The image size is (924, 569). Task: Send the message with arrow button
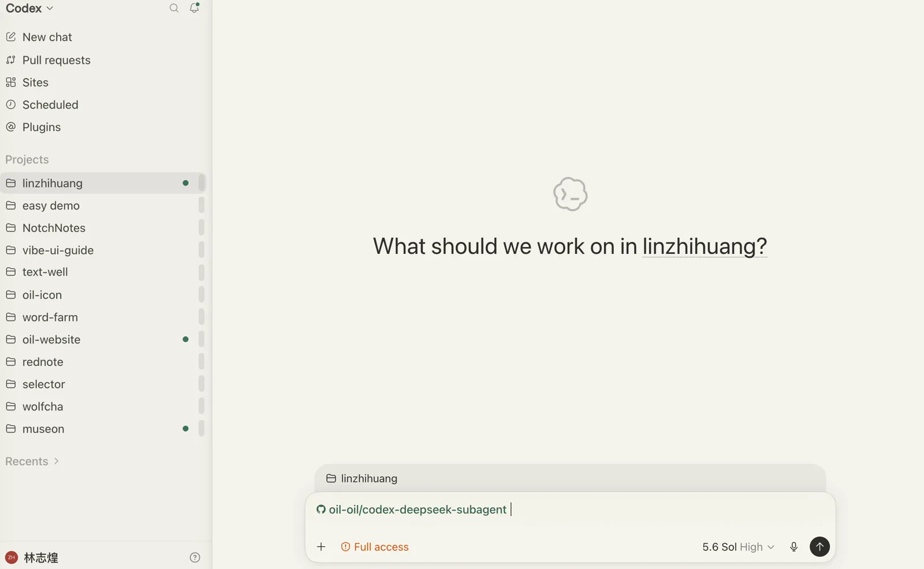[x=819, y=546]
